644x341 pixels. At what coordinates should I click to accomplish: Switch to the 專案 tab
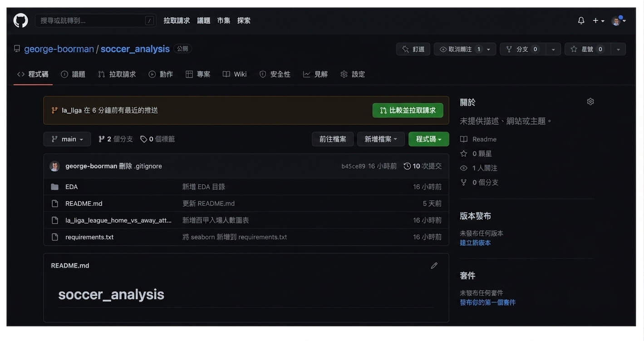(198, 74)
